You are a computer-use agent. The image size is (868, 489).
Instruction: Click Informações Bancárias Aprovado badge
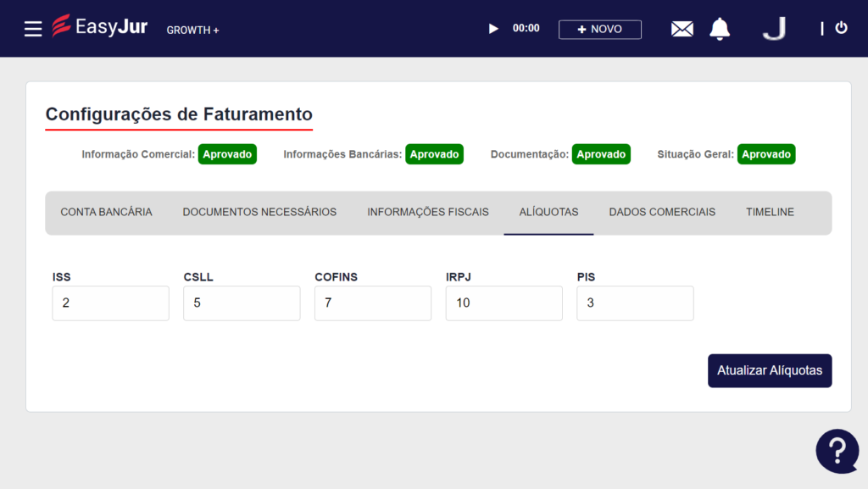[435, 154]
